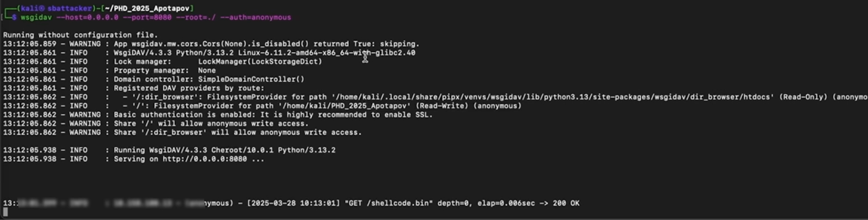
Task: Click the LockManager(LockStorageDict) text
Action: [x=260, y=61]
